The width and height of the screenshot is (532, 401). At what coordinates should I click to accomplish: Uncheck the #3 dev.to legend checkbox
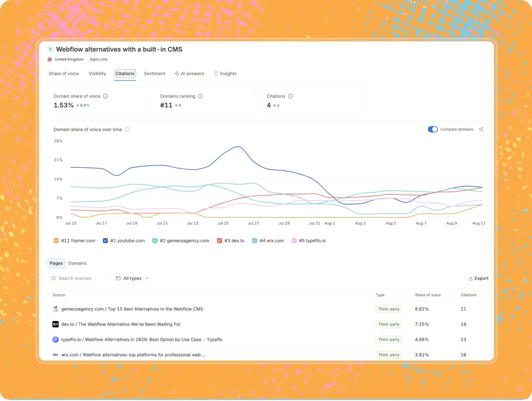(x=219, y=241)
